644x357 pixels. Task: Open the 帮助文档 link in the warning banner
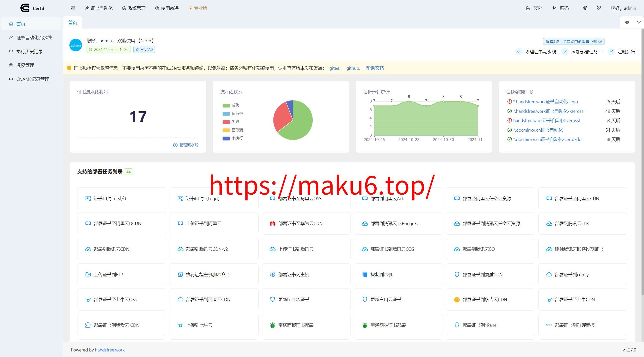pyautogui.click(x=375, y=68)
